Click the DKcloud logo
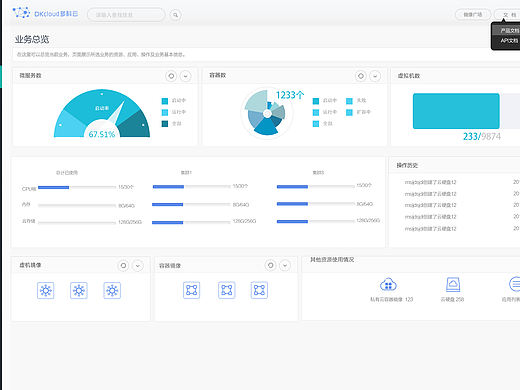The height and width of the screenshot is (390, 520). coord(45,13)
